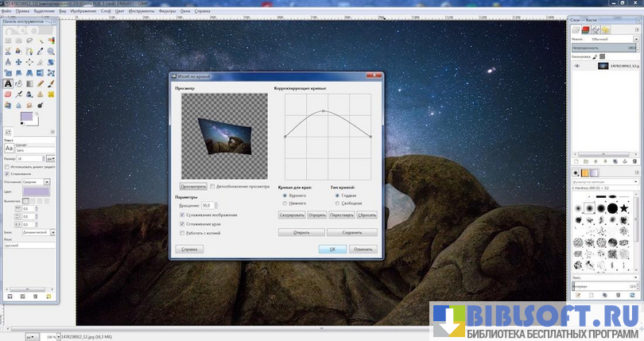644x341 pixels.
Task: Select the 'Нижнего' curve border radio button
Action: (285, 203)
